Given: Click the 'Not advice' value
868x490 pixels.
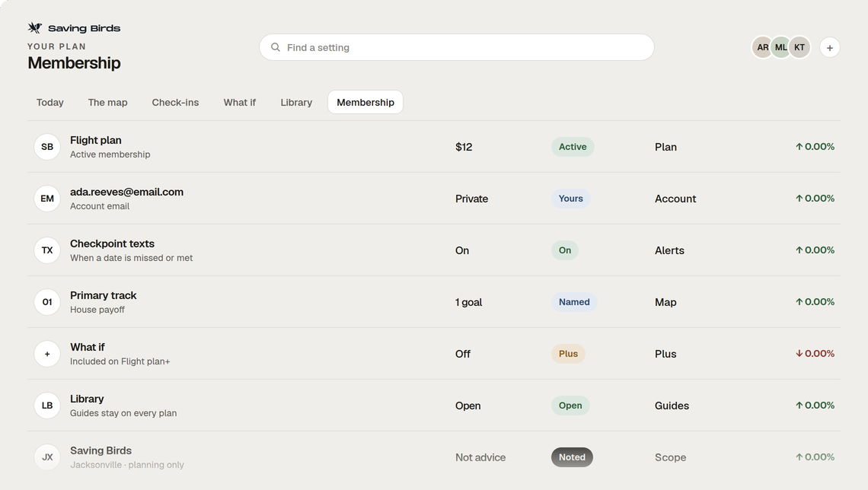Looking at the screenshot, I should pyautogui.click(x=480, y=458).
